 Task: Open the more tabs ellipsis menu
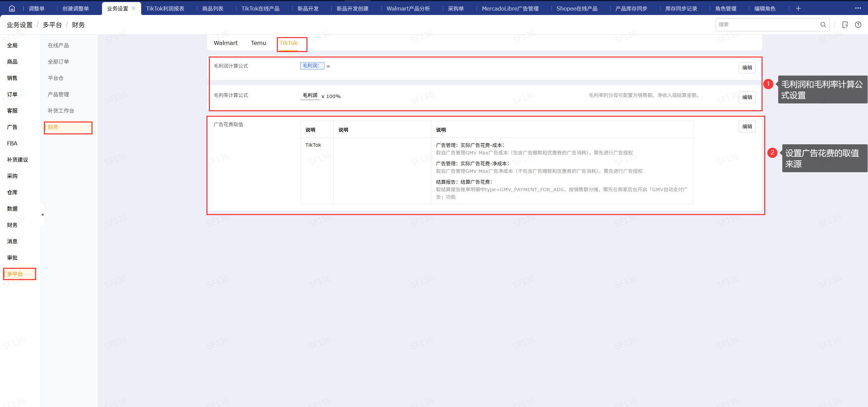pos(858,8)
